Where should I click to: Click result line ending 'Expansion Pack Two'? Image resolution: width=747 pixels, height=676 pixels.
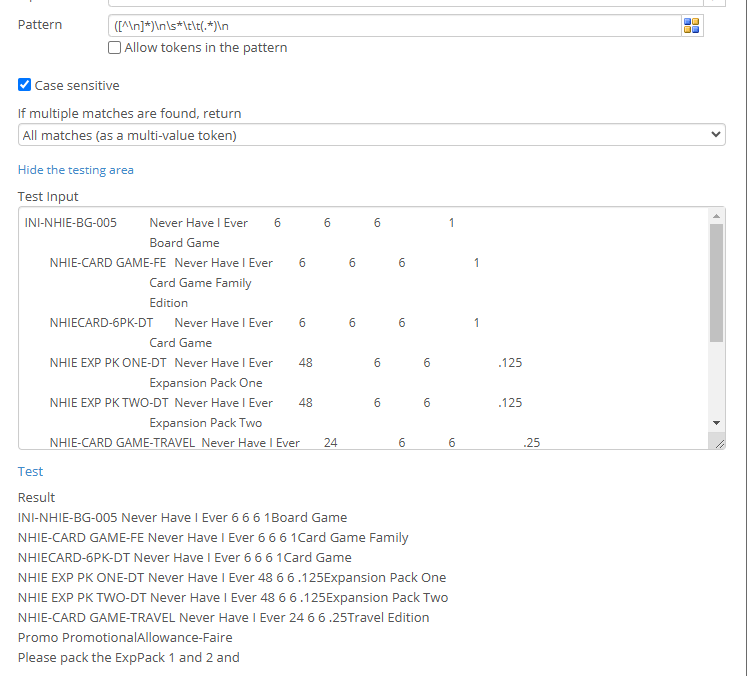pos(233,597)
